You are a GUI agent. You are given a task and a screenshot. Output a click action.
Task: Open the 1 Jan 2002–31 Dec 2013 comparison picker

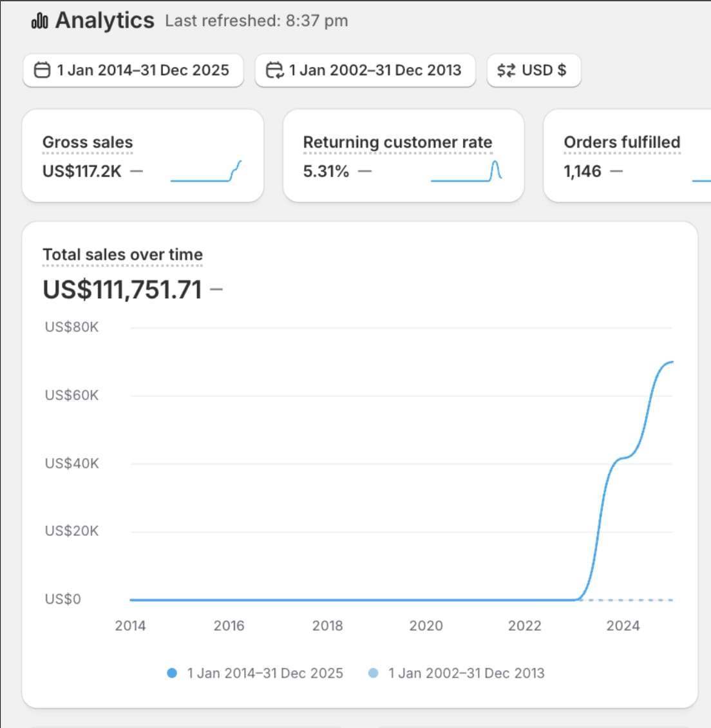[365, 70]
